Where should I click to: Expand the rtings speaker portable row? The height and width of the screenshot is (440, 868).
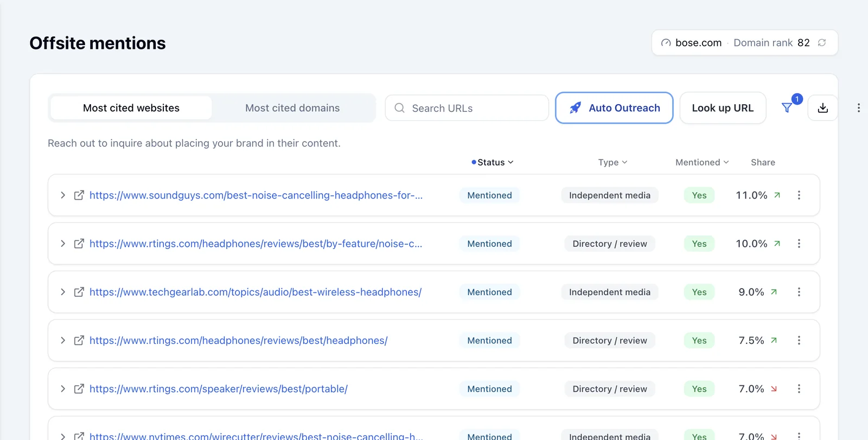click(x=63, y=389)
